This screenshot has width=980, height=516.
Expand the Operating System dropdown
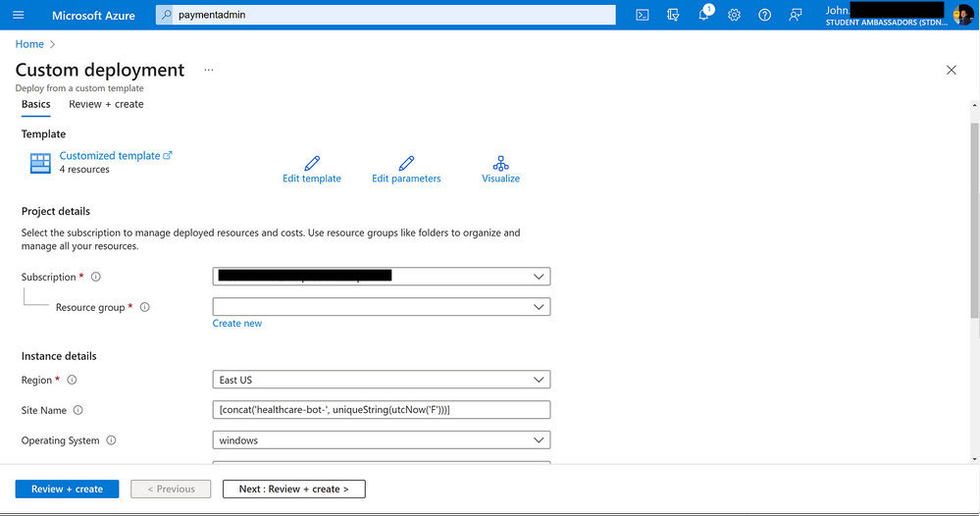pyautogui.click(x=382, y=440)
